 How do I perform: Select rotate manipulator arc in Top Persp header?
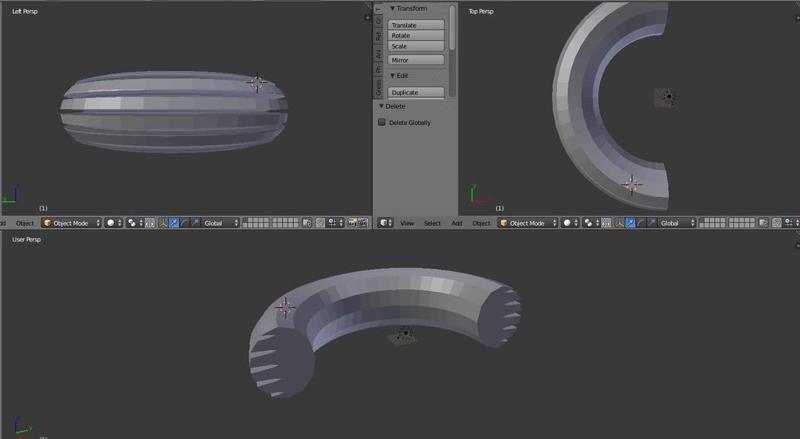[641, 223]
